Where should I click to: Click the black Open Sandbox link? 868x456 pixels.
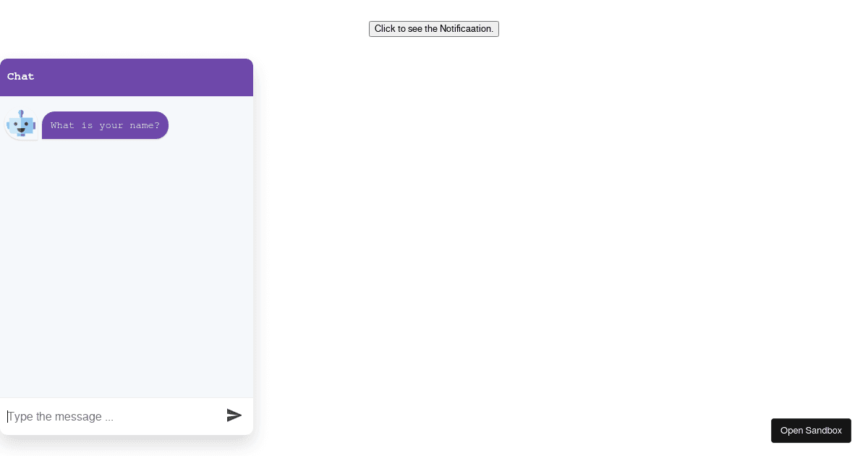pyautogui.click(x=810, y=431)
